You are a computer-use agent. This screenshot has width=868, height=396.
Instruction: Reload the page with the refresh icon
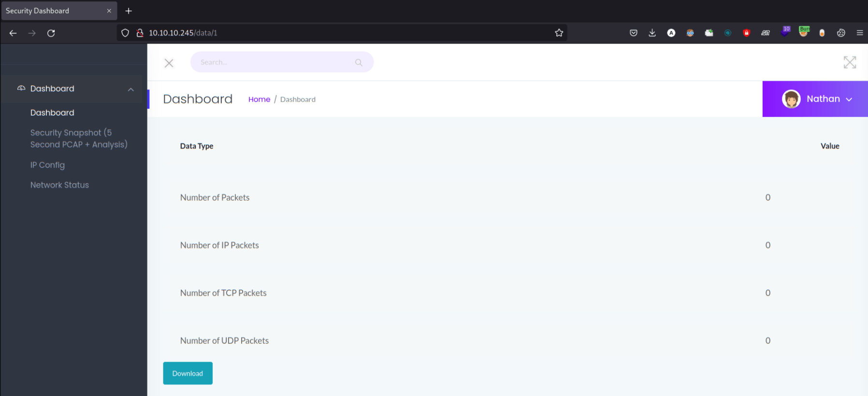(51, 33)
